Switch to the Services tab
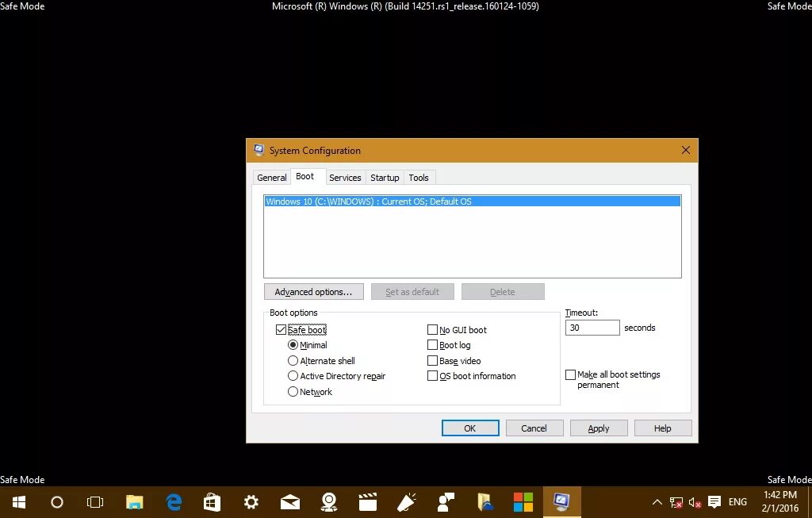Image resolution: width=812 pixels, height=518 pixels. (x=346, y=178)
